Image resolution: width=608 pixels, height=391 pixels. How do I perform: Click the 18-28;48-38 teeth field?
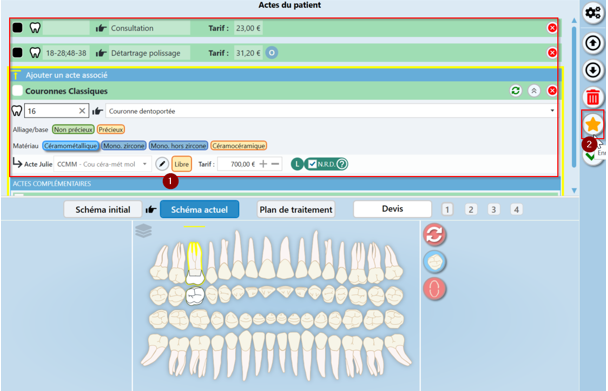tap(66, 53)
